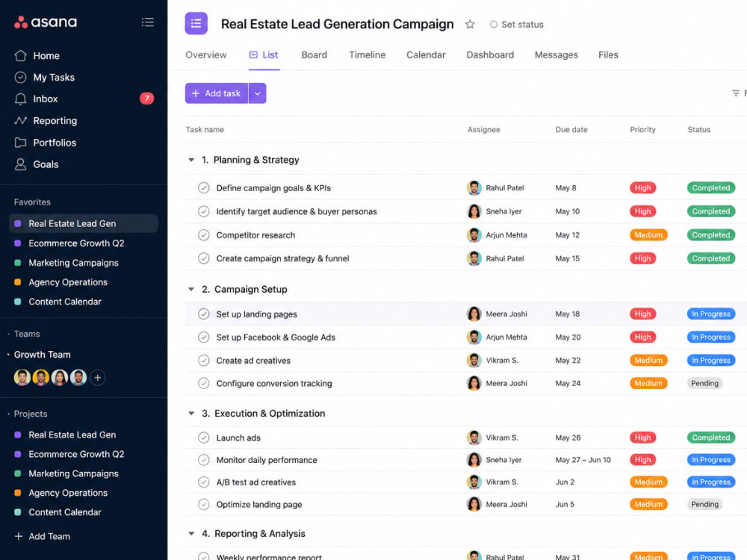Click the Add task button
This screenshot has height=560, width=747.
coord(217,93)
